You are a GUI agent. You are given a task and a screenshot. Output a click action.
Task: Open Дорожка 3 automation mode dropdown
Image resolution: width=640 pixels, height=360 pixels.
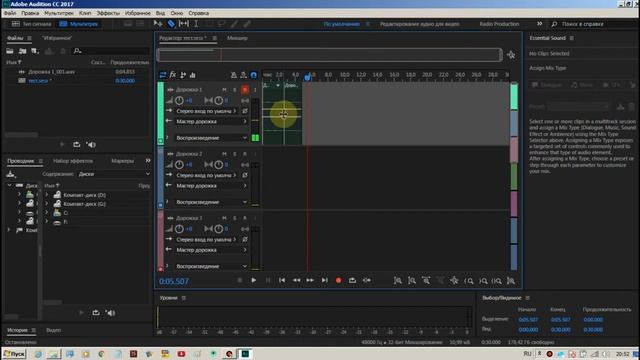211,266
